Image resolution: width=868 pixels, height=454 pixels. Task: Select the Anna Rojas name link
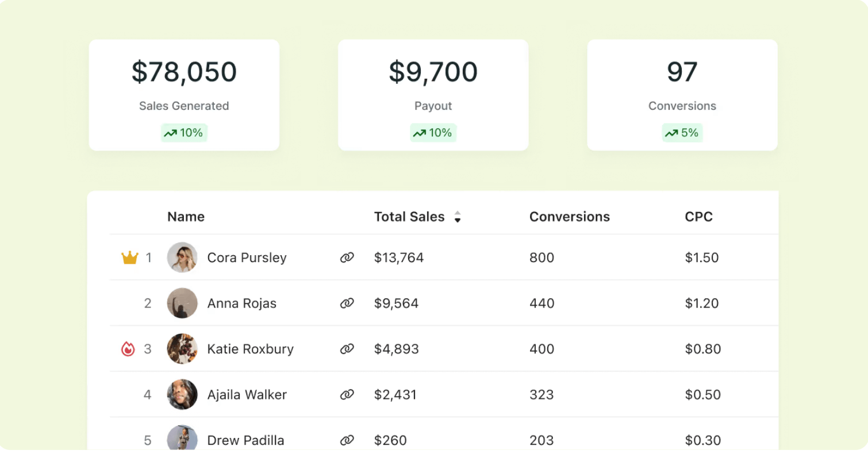[241, 303]
